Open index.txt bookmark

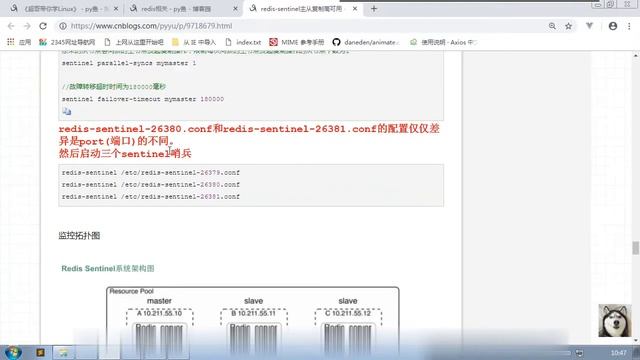[243, 42]
